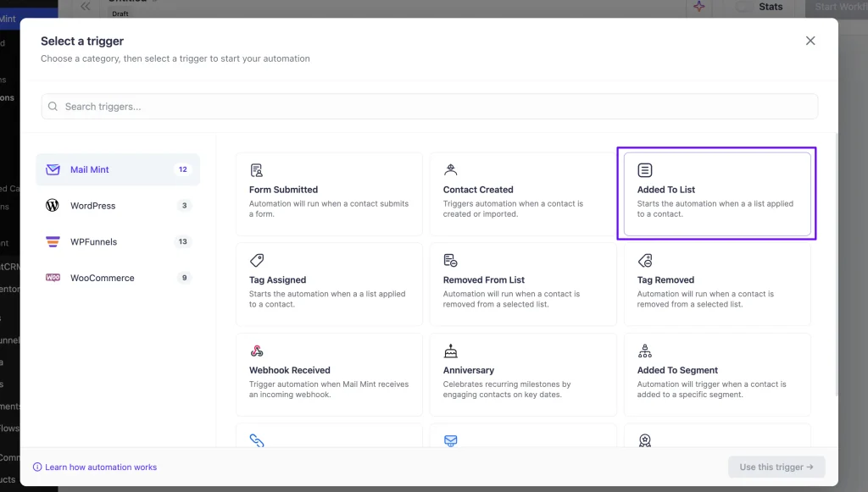The height and width of the screenshot is (492, 868).
Task: Click the info icon beside Learn link
Action: (37, 467)
